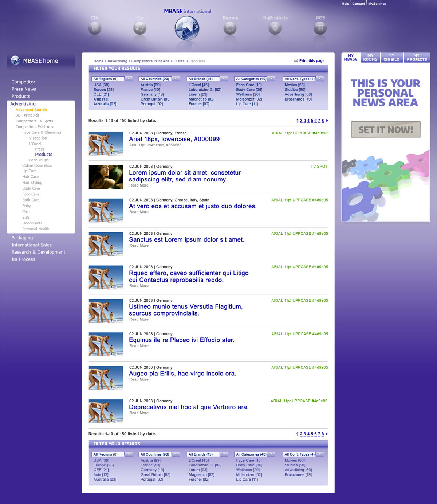Click Advanced Search link in sidebar

click(31, 110)
